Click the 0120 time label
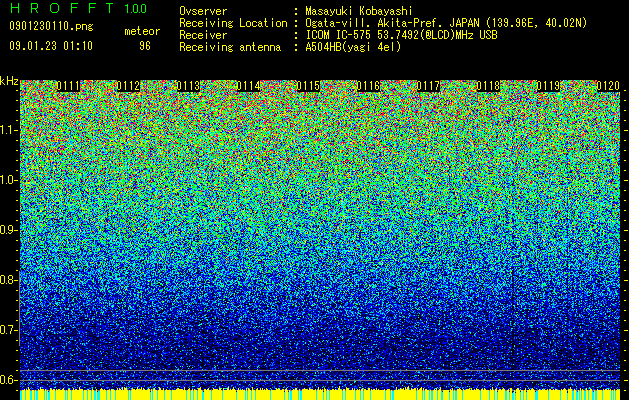Image resolution: width=629 pixels, height=400 pixels. (x=608, y=86)
